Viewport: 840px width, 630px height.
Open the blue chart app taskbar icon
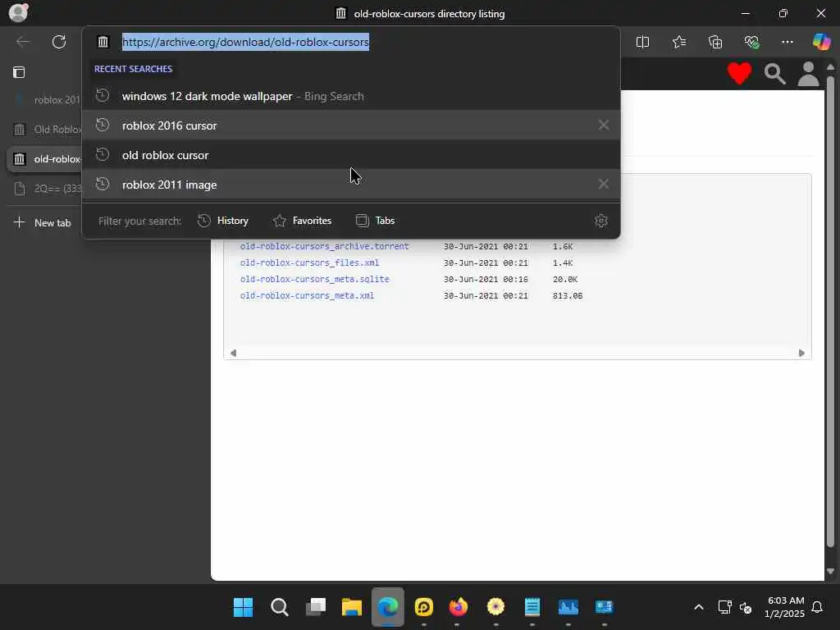pyautogui.click(x=568, y=607)
